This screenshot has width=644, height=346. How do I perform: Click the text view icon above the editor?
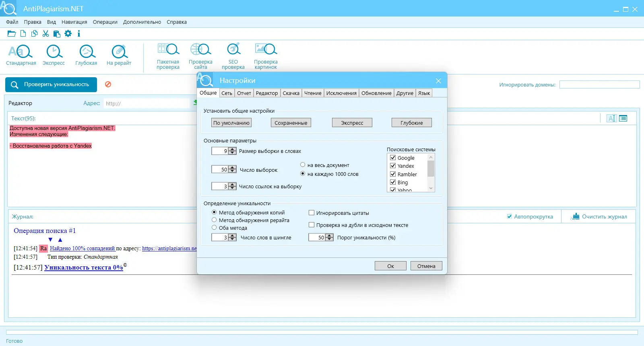(611, 118)
